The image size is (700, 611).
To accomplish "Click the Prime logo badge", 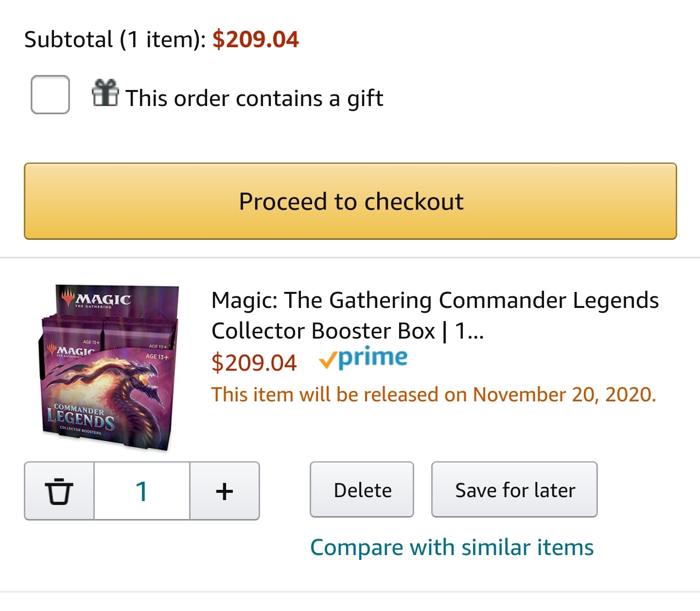I will [x=363, y=359].
